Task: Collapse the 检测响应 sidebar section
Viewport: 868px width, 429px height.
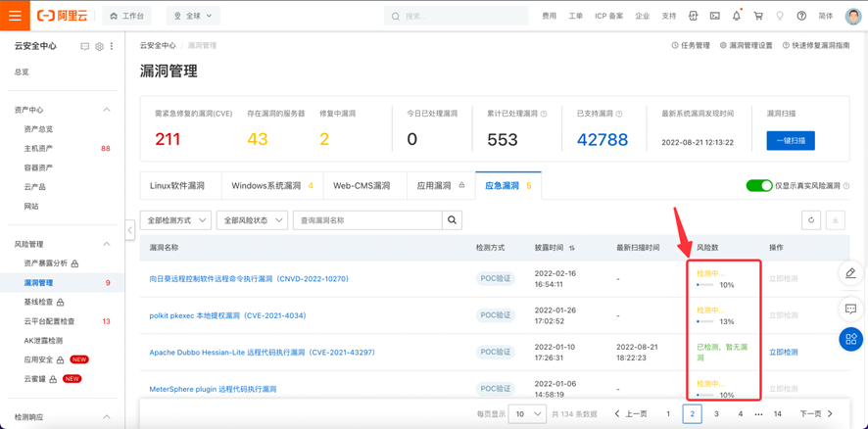Action: [x=107, y=416]
